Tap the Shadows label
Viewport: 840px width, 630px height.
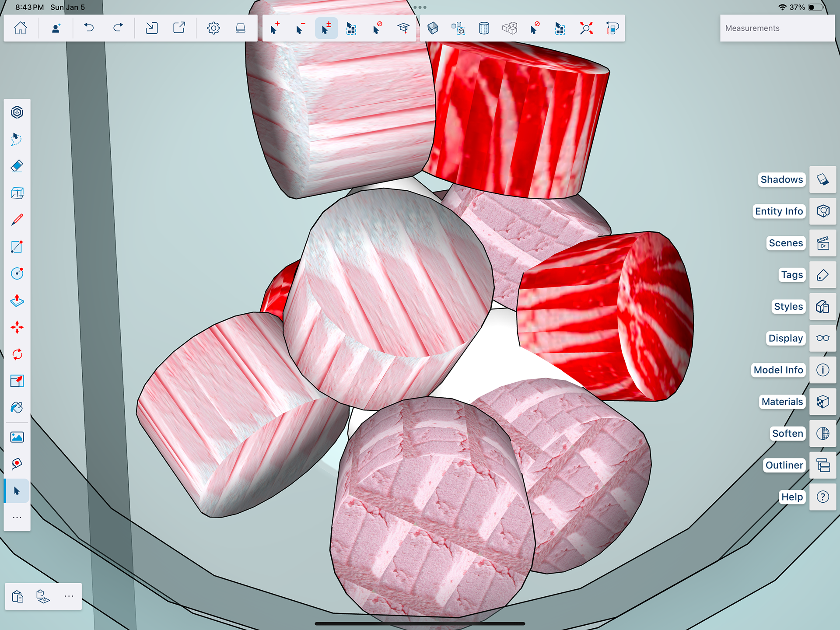[781, 179]
